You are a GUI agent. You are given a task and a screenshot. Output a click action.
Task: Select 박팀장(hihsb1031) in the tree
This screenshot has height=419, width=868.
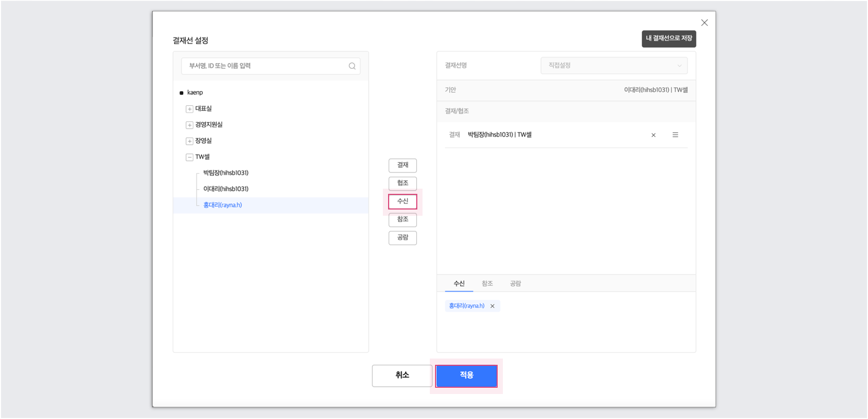[226, 173]
